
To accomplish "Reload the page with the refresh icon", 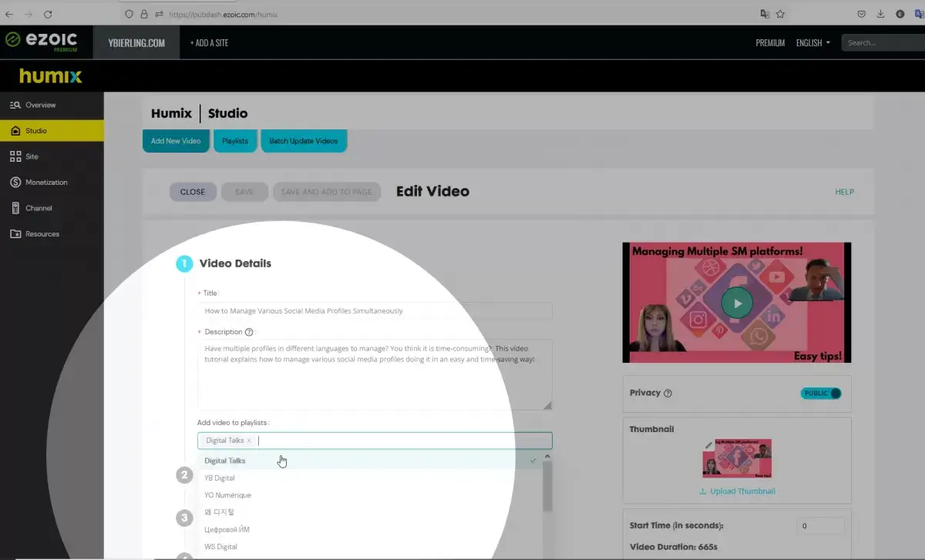I will (49, 14).
